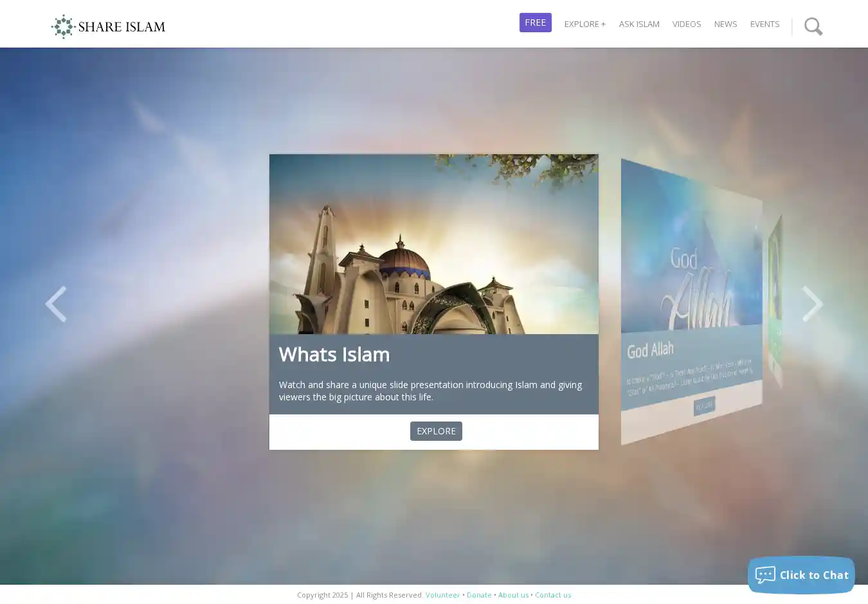868x604 pixels.
Task: Select the Whats Islam slide title
Action: 334,354
